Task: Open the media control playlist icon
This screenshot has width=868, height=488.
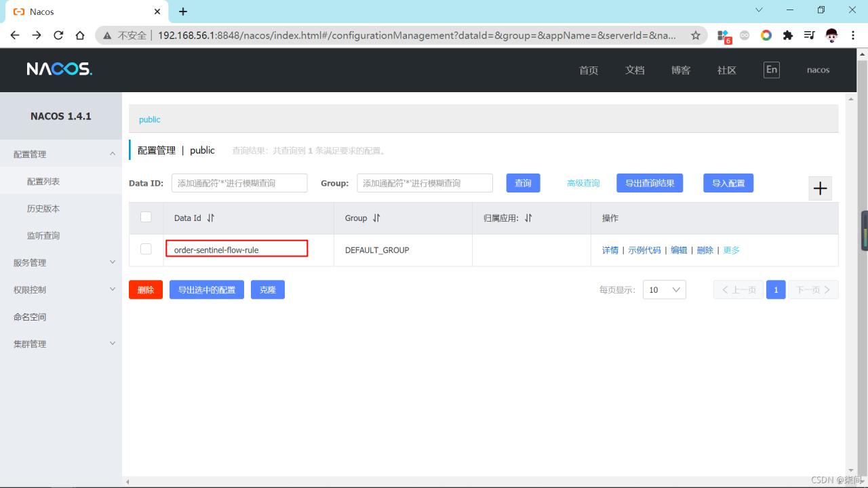Action: pyautogui.click(x=810, y=35)
